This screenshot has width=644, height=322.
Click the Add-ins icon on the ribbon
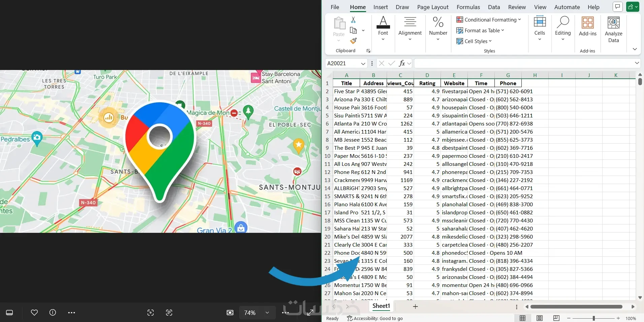(x=588, y=23)
